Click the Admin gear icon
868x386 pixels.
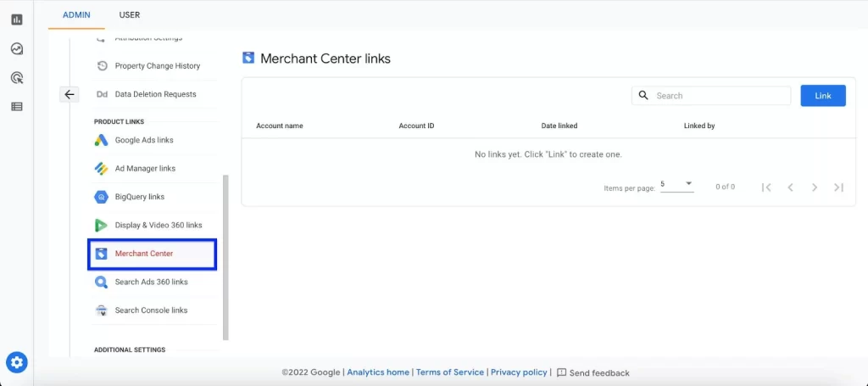click(x=17, y=363)
